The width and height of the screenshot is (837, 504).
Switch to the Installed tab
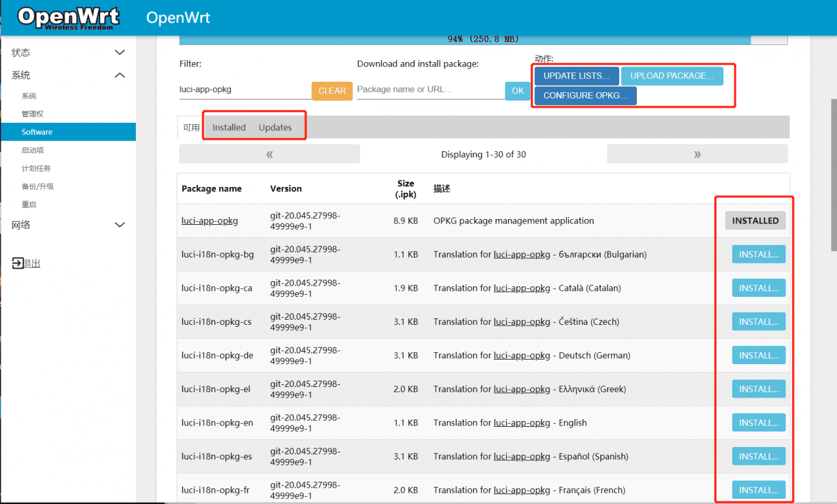228,127
